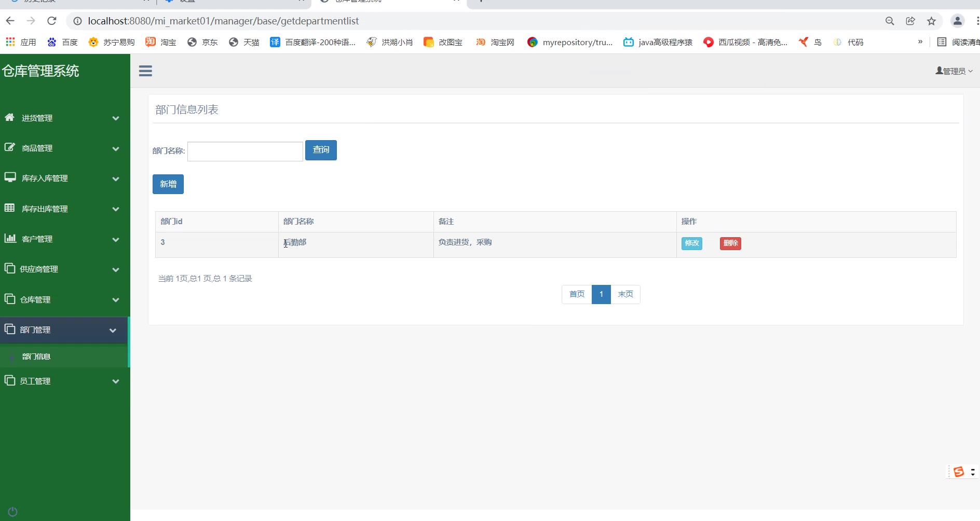
Task: Open the 百度翻译 bookmark
Action: click(x=313, y=42)
